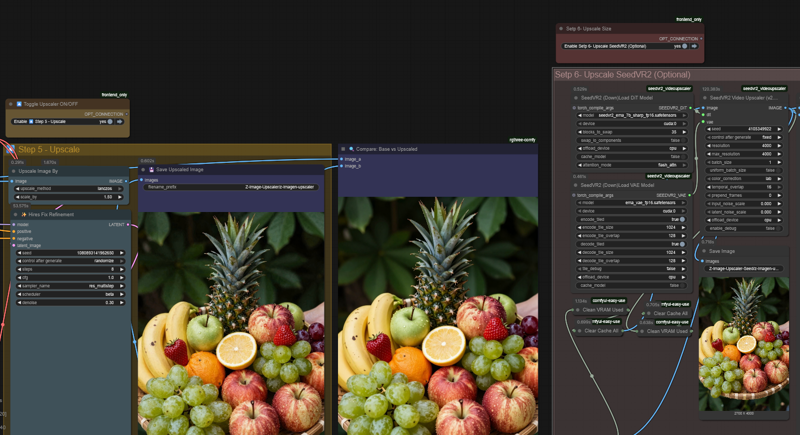Image resolution: width=800 pixels, height=435 pixels.
Task: Open the upscale_method lanczos dropdown
Action: click(70, 188)
